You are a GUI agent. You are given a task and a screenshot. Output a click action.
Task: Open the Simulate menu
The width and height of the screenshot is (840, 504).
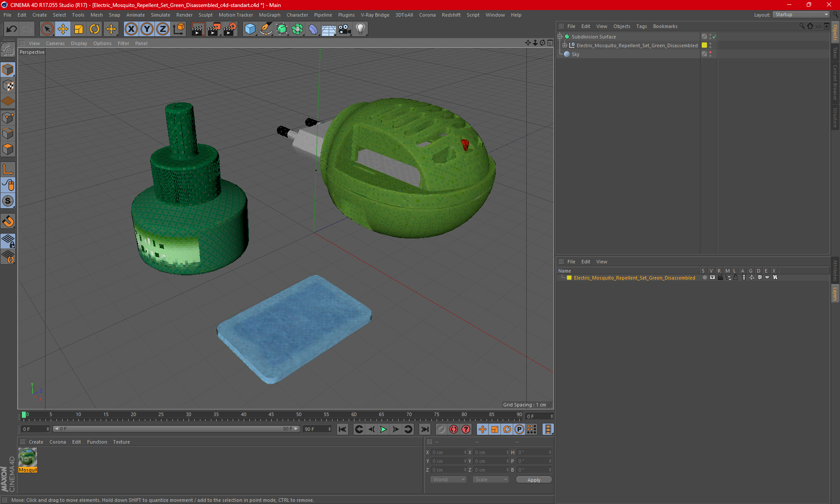[x=160, y=15]
